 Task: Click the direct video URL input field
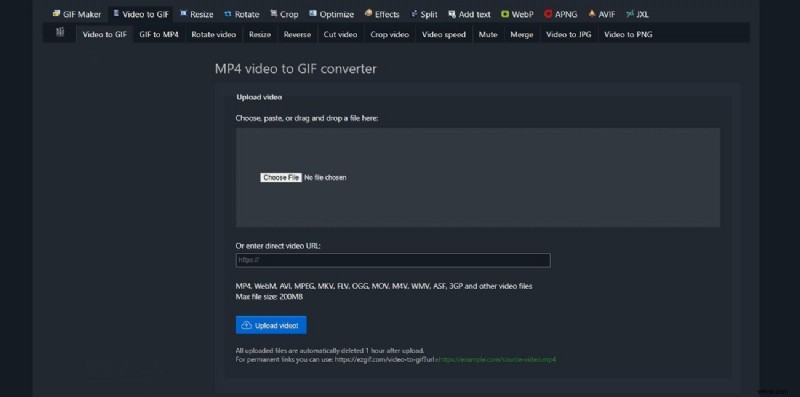(393, 260)
